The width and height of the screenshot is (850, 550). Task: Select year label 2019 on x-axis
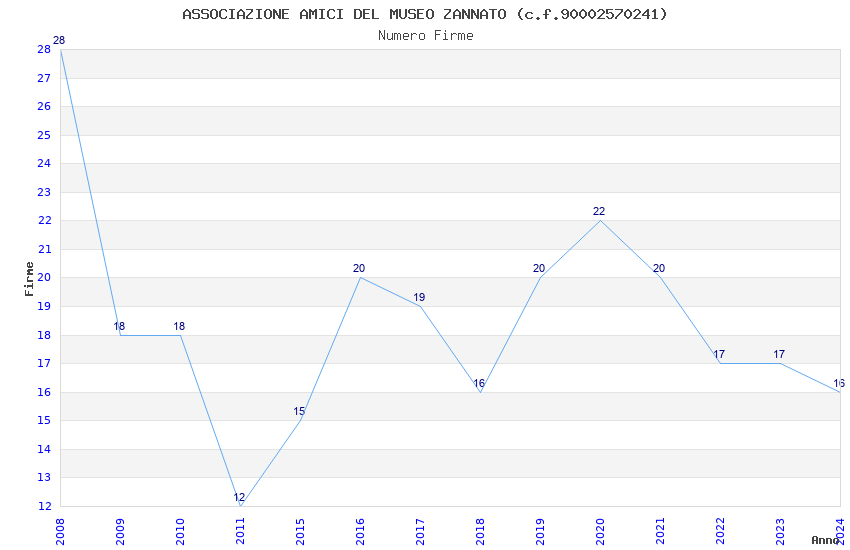[x=540, y=531]
